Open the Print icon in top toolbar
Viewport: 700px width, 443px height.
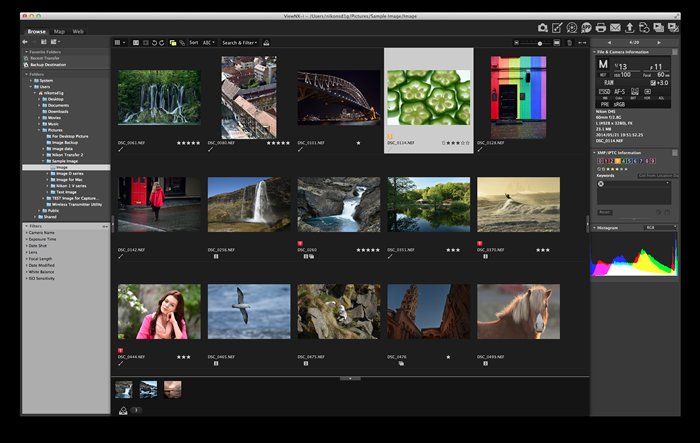click(x=600, y=28)
